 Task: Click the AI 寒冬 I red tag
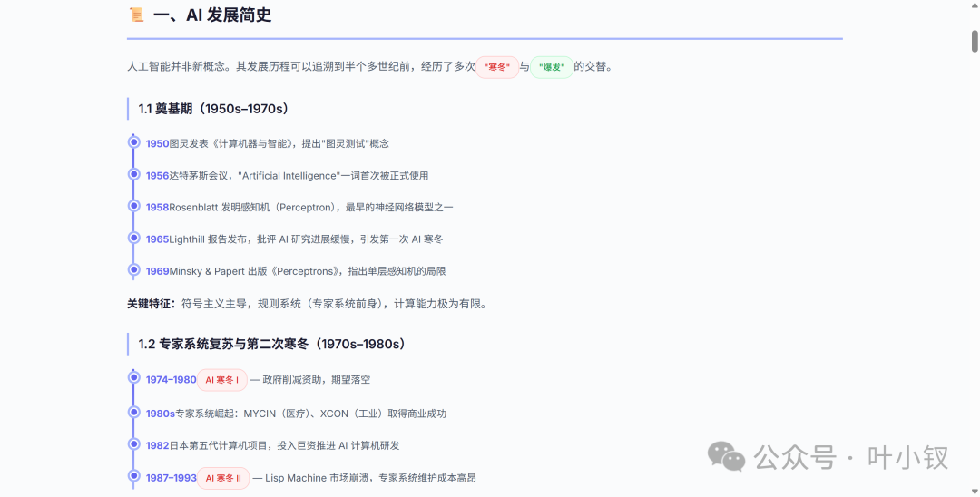(222, 380)
